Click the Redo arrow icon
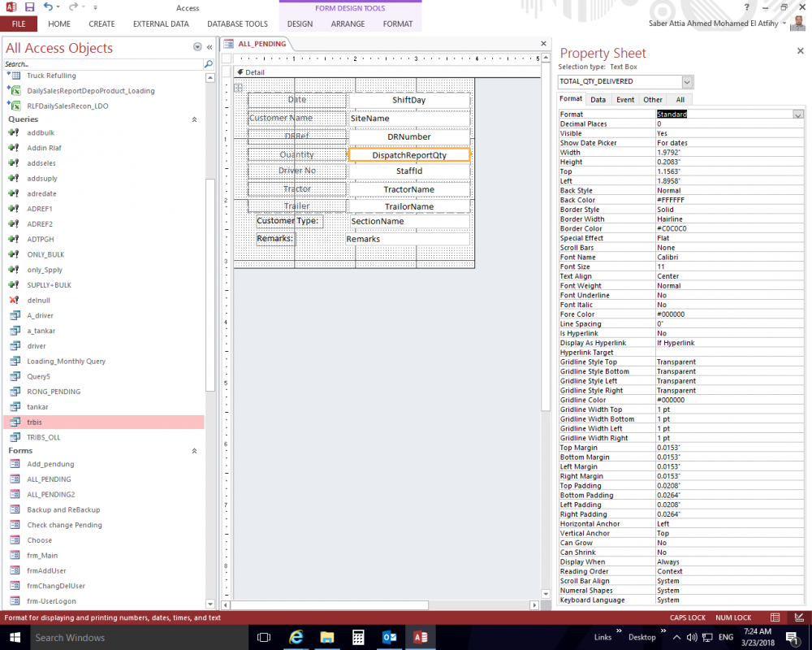This screenshot has width=812, height=650. click(x=73, y=6)
